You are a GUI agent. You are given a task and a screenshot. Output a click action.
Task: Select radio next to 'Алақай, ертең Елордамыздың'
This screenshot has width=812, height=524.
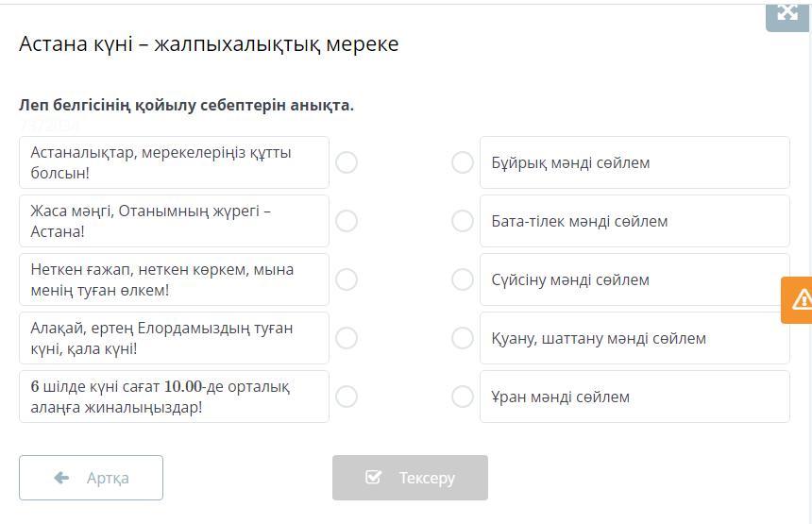(347, 338)
